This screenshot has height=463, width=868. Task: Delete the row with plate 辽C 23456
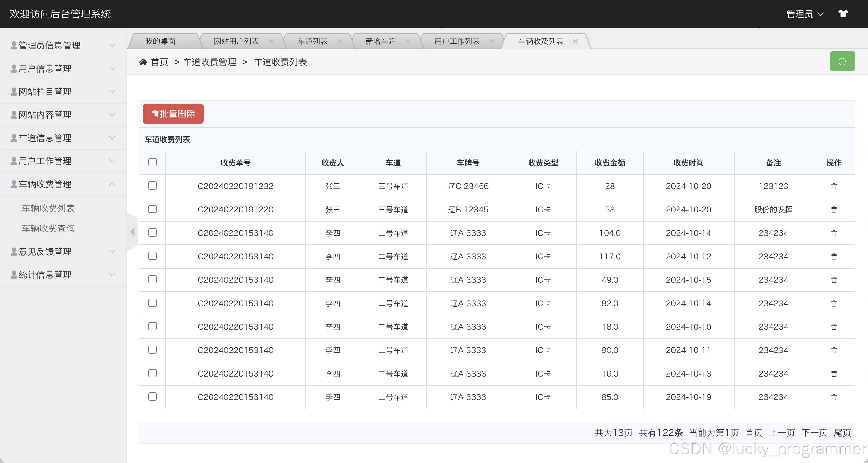834,186
